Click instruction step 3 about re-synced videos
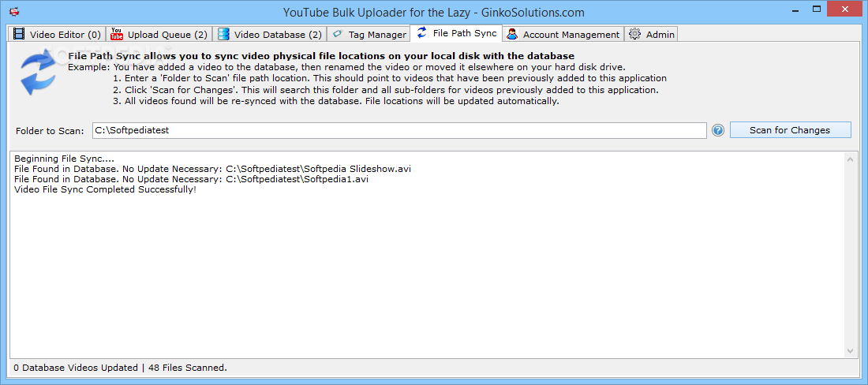 pyautogui.click(x=336, y=101)
